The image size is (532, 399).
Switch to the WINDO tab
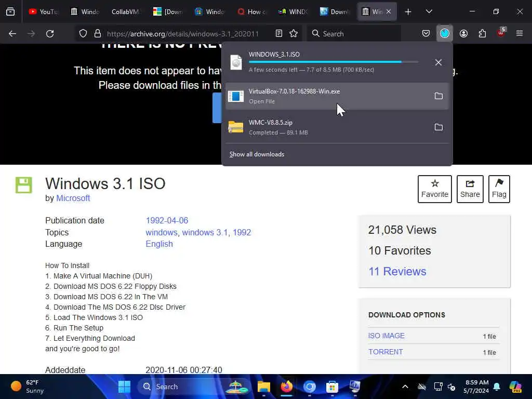coord(293,11)
